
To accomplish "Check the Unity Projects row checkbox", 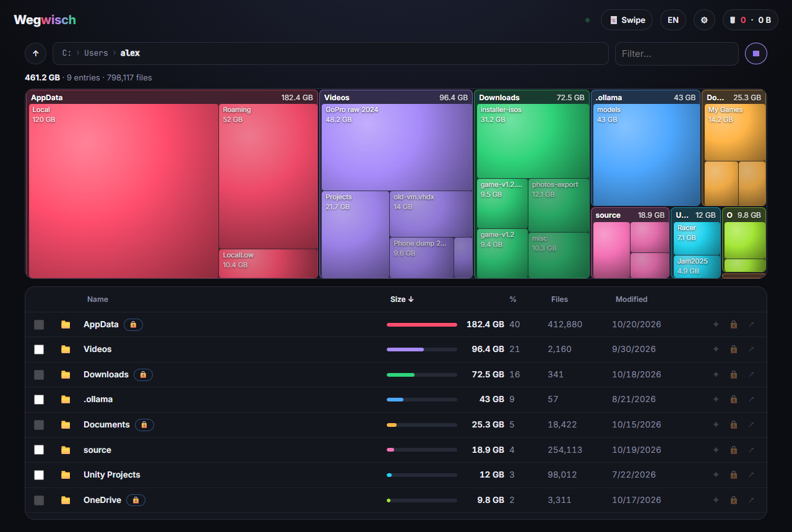I will (x=39, y=475).
